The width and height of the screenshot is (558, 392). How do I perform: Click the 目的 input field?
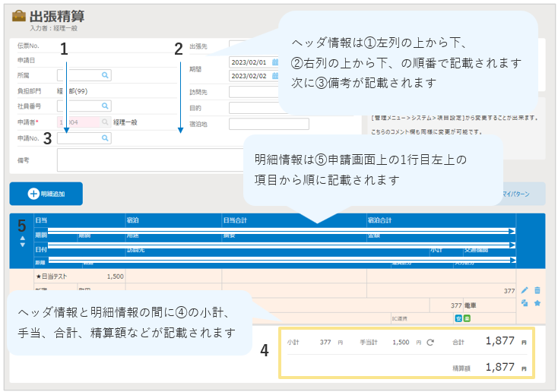[x=252, y=109]
